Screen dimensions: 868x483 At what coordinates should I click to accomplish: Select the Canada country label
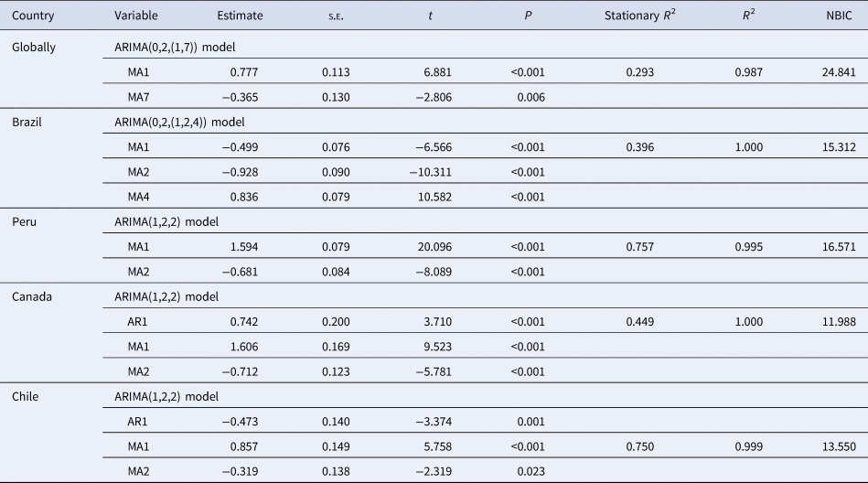[x=30, y=295]
